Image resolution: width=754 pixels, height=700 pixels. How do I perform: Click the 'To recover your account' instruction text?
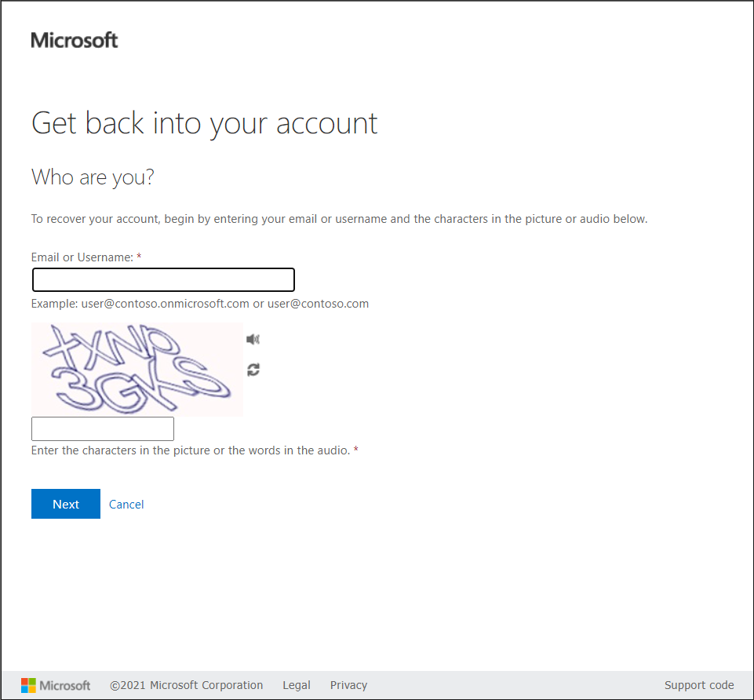pos(340,219)
